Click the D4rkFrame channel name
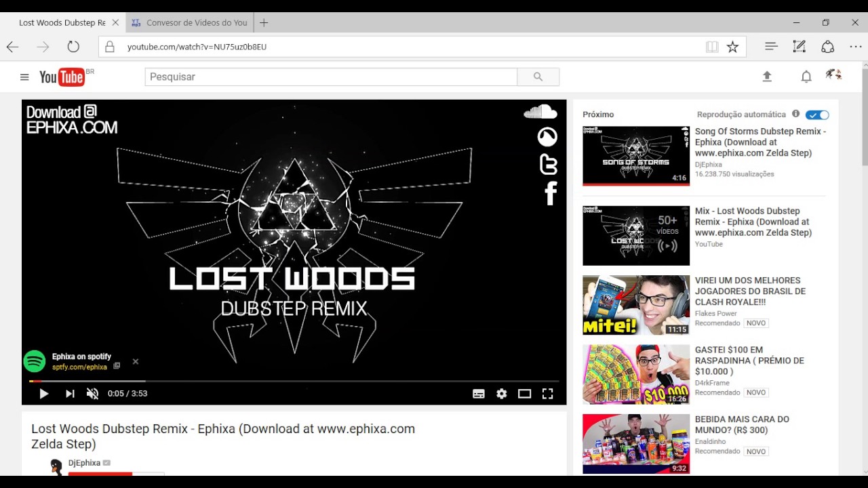 (712, 383)
